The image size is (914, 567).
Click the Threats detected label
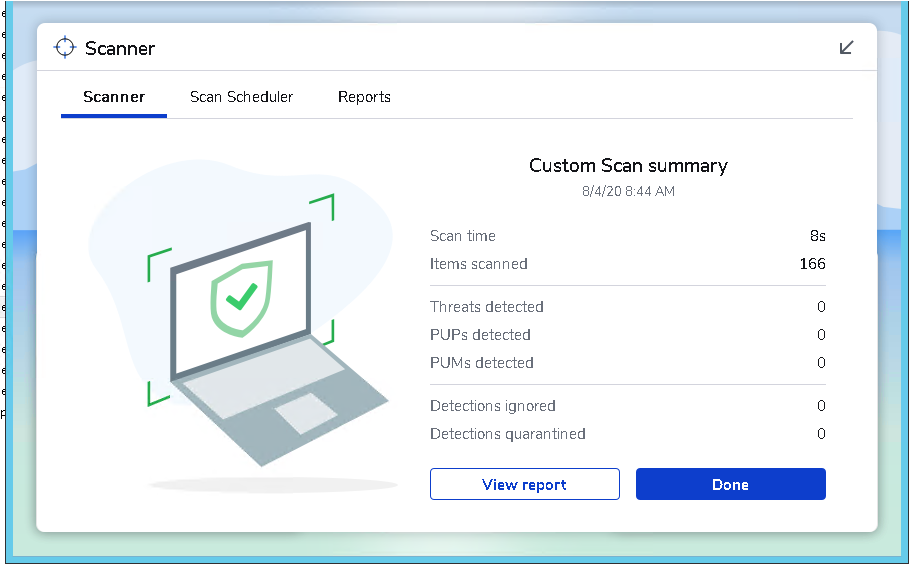coord(487,307)
